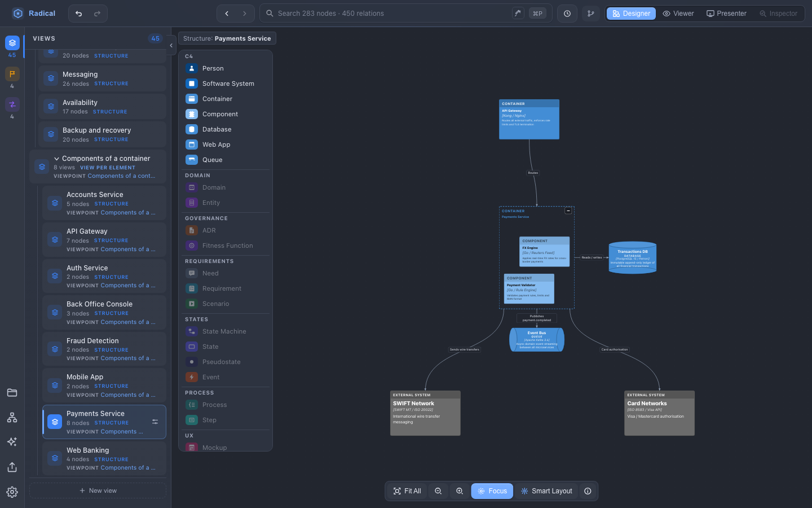Open the Messaging view

click(x=103, y=78)
